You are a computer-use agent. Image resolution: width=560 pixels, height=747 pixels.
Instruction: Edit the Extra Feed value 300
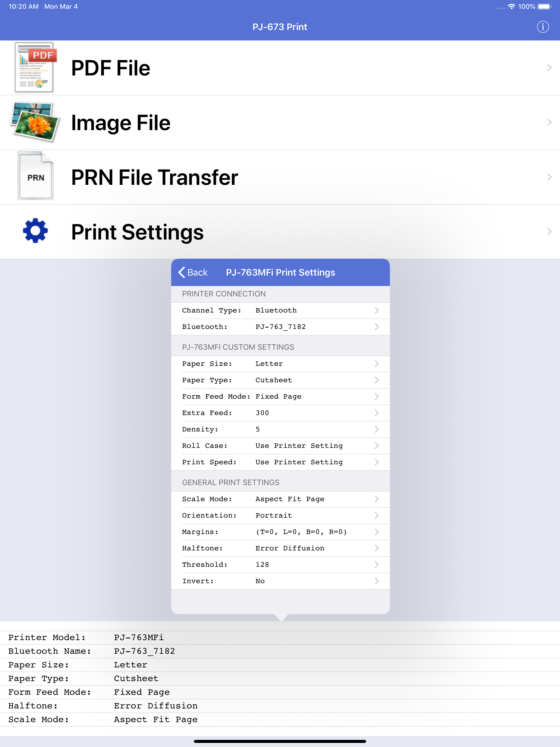point(280,413)
